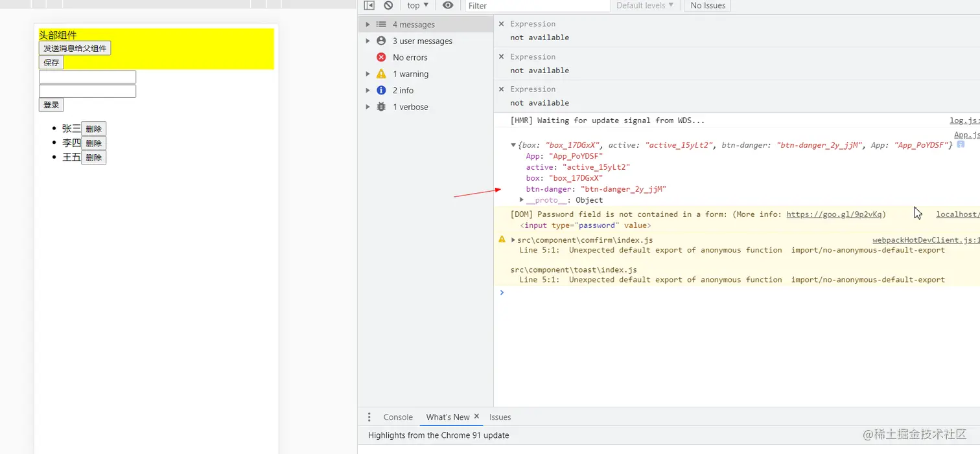Open the Default levels dropdown
The height and width of the screenshot is (454, 980).
pos(645,5)
